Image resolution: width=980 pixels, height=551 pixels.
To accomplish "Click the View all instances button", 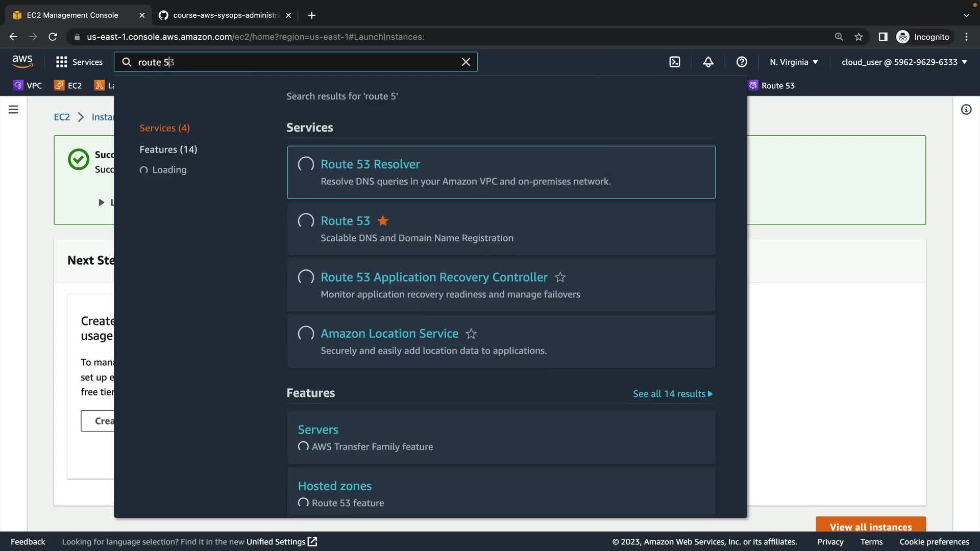I will (870, 527).
